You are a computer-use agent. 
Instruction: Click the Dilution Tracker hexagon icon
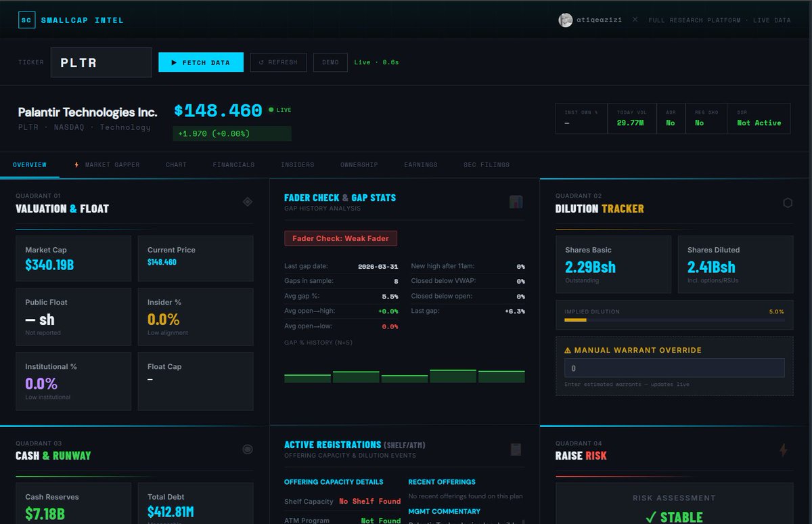788,202
